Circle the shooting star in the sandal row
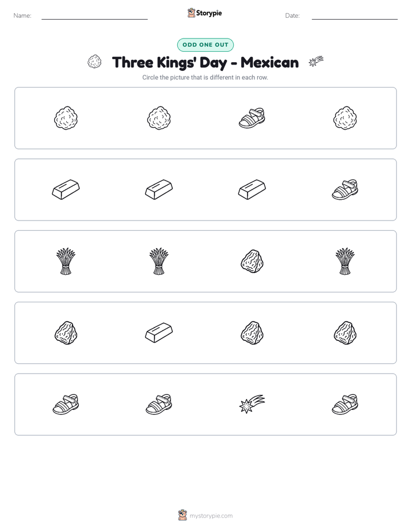Viewport: 411px width, 532px height. point(252,404)
